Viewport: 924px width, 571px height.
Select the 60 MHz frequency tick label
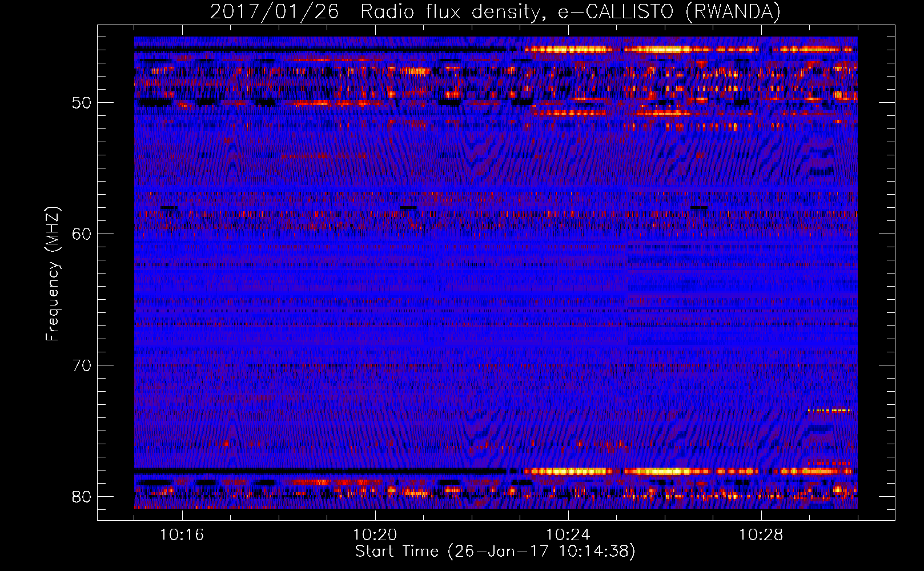click(x=82, y=234)
